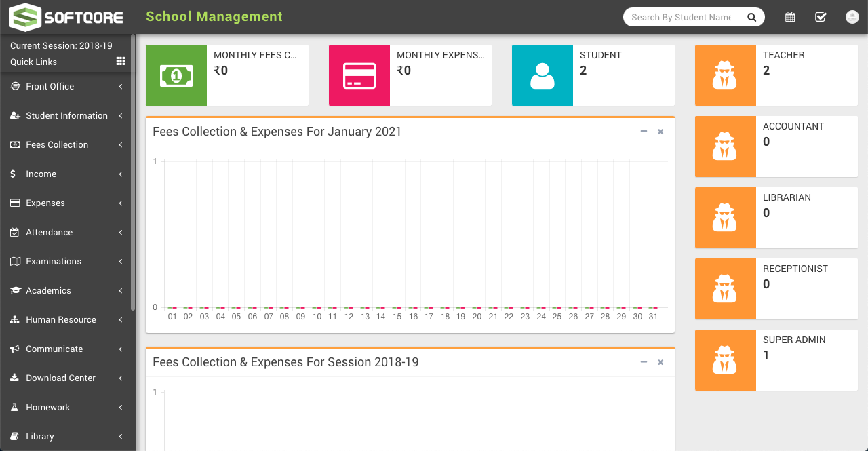Viewport: 868px width, 451px height.
Task: Click the Front Office sidebar icon
Action: (x=15, y=86)
